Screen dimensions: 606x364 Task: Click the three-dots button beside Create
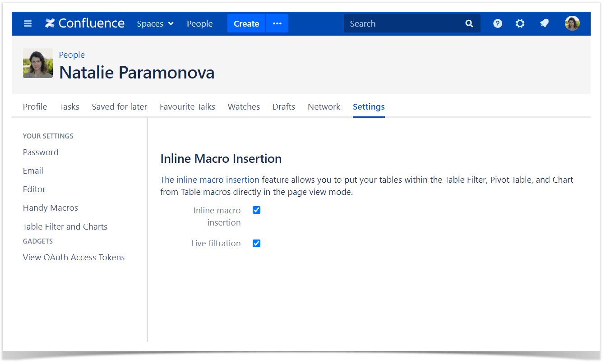277,23
